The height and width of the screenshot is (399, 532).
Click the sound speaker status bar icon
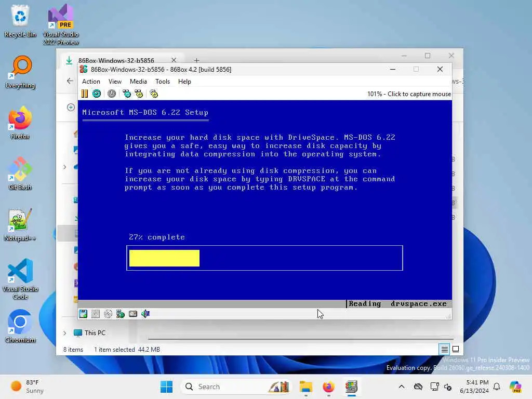point(145,314)
